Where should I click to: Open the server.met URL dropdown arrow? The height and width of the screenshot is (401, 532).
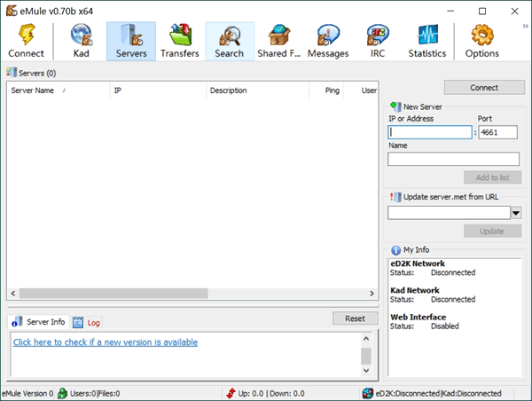point(516,213)
